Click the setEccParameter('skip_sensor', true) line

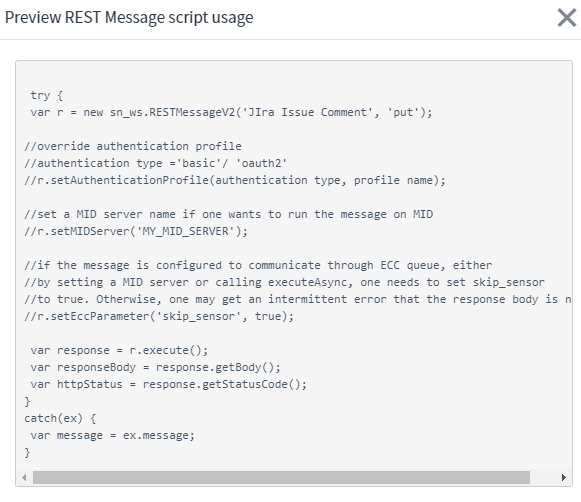pyautogui.click(x=159, y=316)
